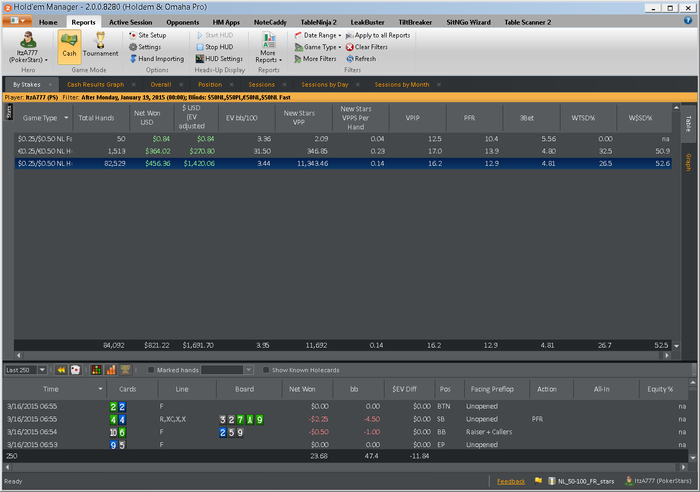Click the stakes table horizontal scrollbar right arrow
The height and width of the screenshot is (492, 700).
point(667,355)
